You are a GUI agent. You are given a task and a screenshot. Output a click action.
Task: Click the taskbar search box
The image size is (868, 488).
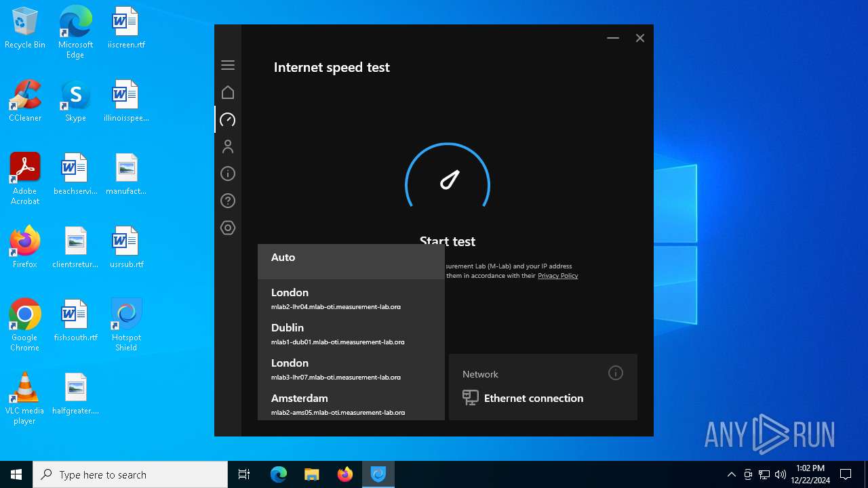[130, 474]
